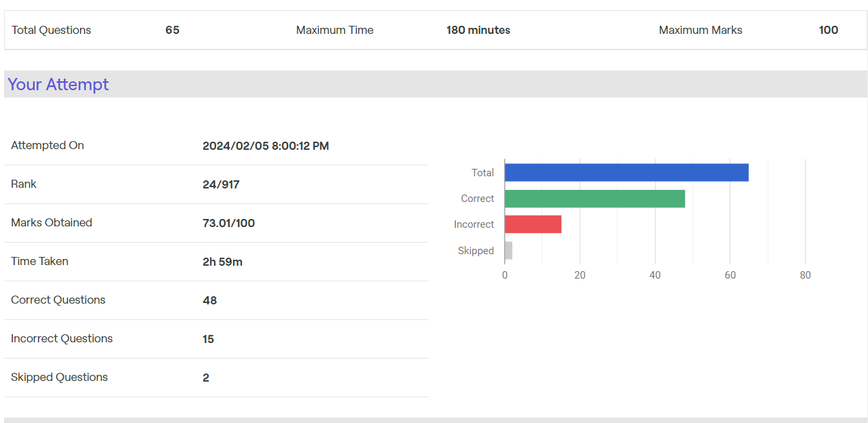Click the gray Skipped bar in chart
This screenshot has width=868, height=423.
[508, 251]
